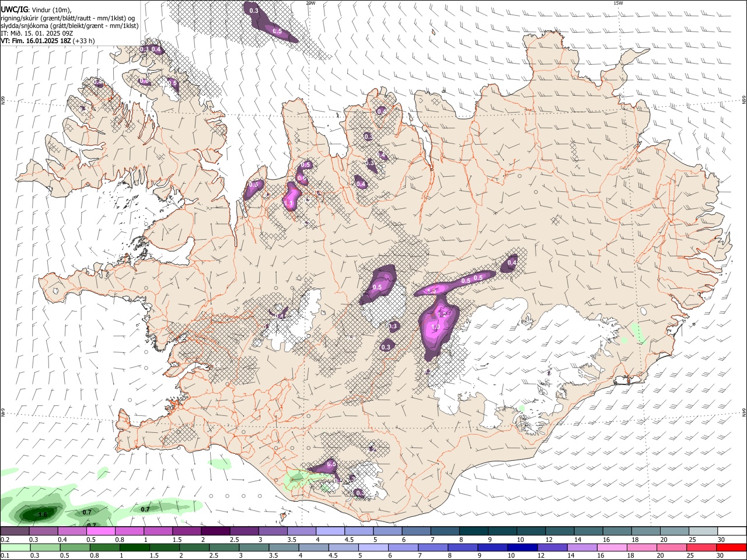Click the '0.2' label under snow legend
Screen dimensions: 747x560
[x=5, y=540]
